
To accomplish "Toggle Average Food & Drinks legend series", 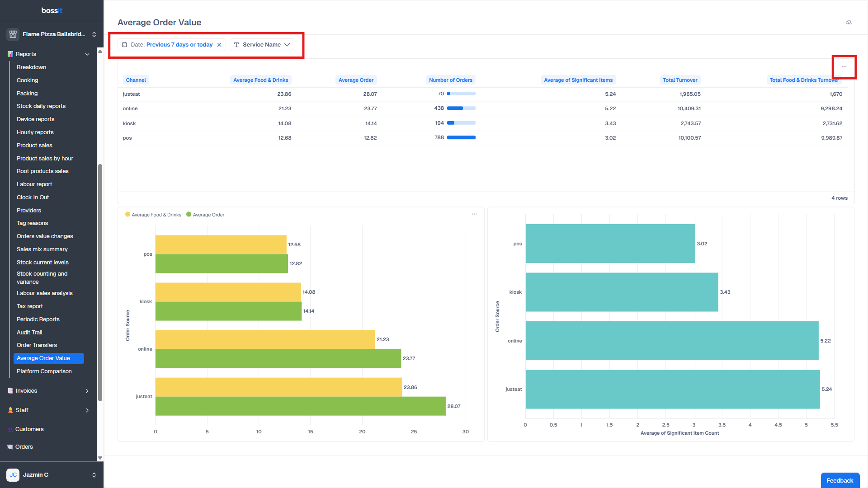I will [153, 215].
